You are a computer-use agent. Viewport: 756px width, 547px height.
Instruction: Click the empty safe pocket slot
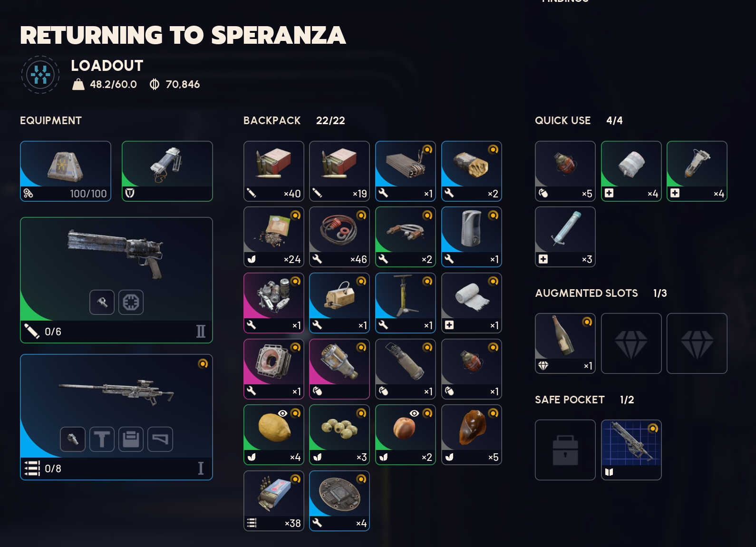[x=565, y=449]
